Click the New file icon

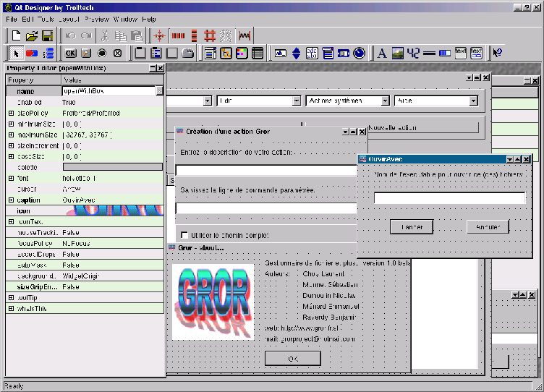tap(16, 35)
